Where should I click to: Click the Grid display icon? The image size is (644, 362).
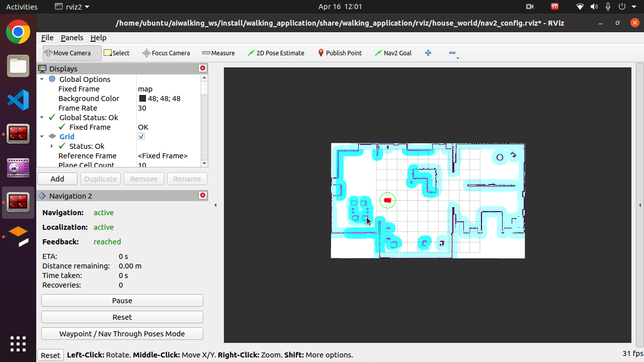click(52, 136)
